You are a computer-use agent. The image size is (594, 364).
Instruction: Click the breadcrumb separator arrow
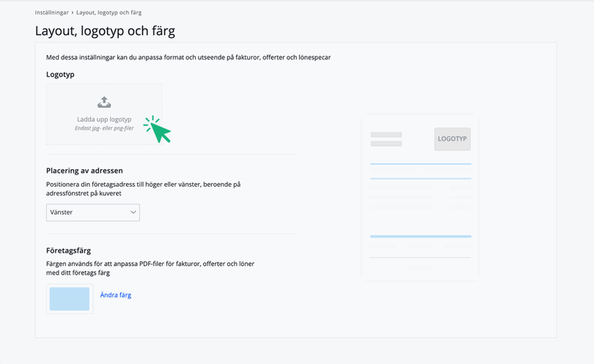(73, 12)
